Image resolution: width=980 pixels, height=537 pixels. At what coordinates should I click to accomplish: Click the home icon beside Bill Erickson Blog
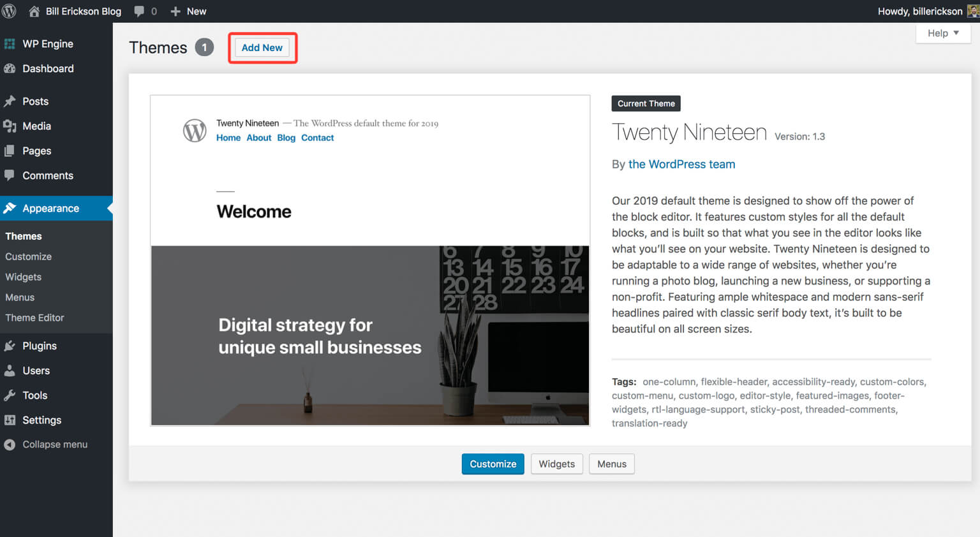click(34, 11)
